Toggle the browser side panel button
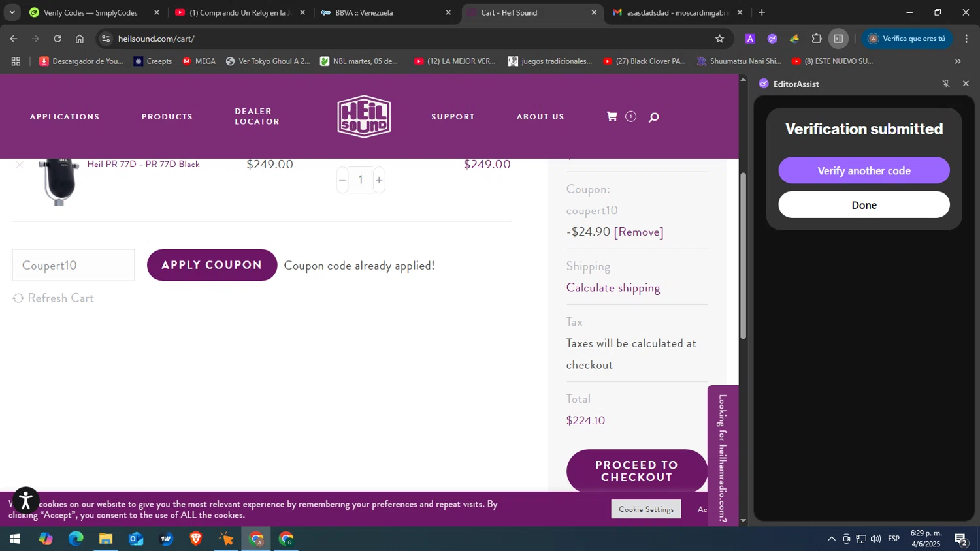This screenshot has height=551, width=980. tap(838, 39)
